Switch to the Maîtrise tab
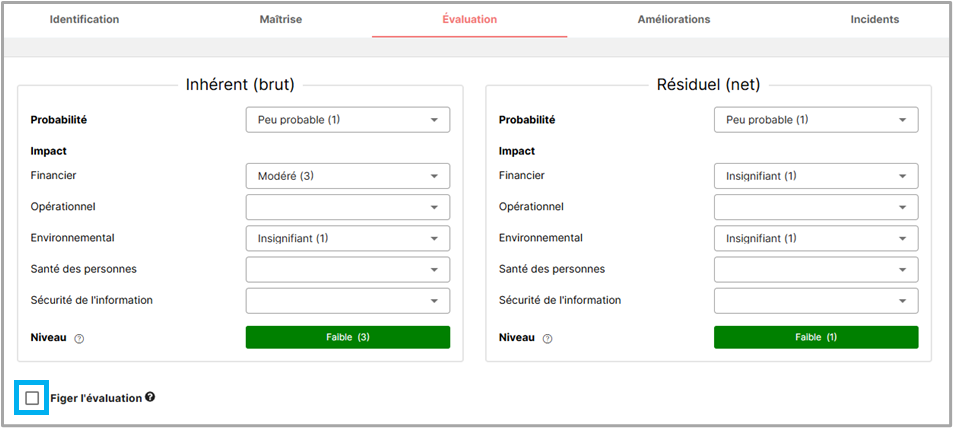The width and height of the screenshot is (953, 428). point(280,19)
